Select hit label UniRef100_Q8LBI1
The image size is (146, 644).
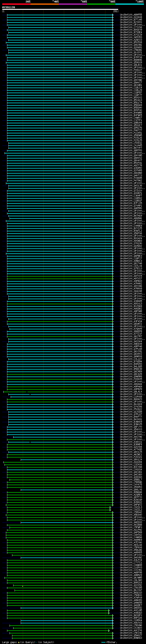pyautogui.click(x=131, y=65)
